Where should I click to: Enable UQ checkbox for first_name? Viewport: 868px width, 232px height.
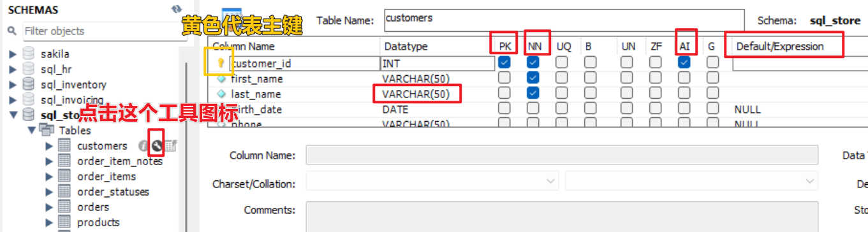(x=561, y=78)
